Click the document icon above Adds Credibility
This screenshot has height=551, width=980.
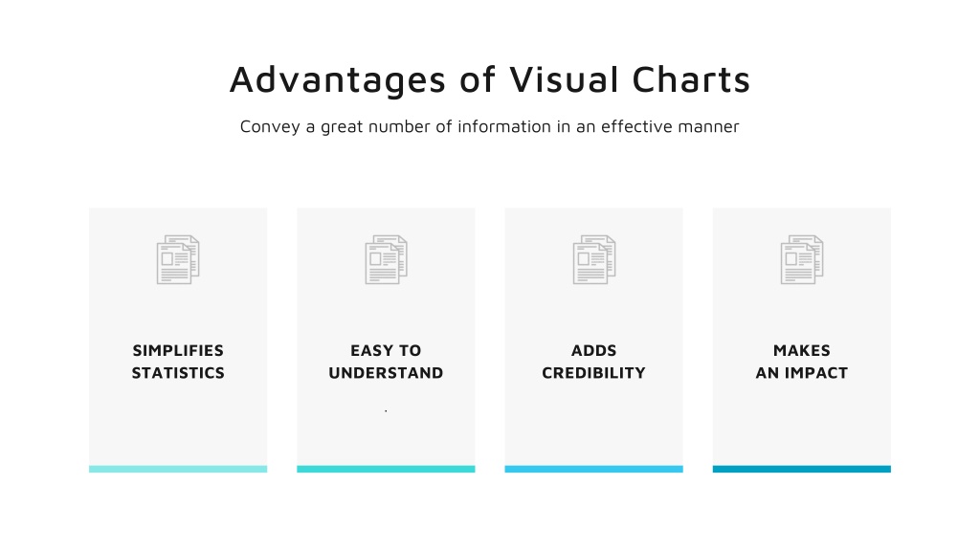(594, 260)
